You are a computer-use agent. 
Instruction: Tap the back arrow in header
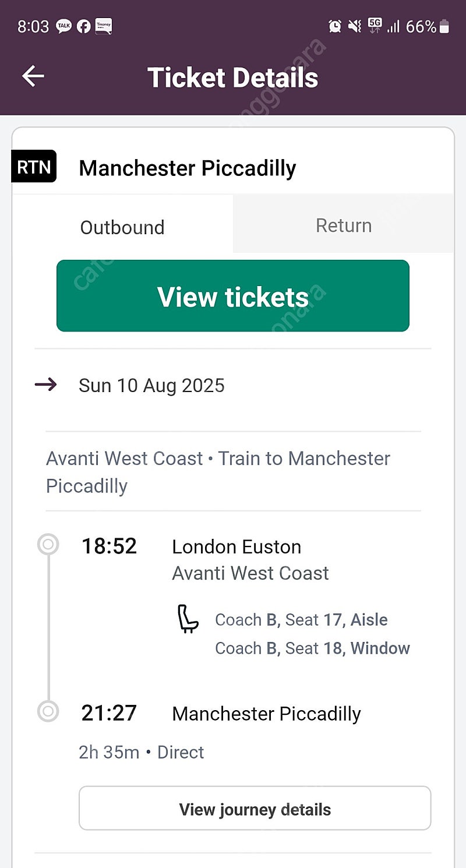(33, 76)
